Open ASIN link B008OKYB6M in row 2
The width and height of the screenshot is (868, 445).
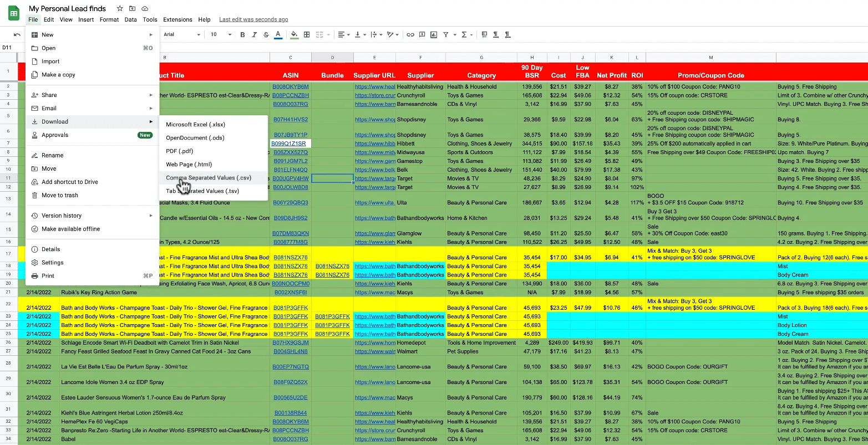coord(290,86)
